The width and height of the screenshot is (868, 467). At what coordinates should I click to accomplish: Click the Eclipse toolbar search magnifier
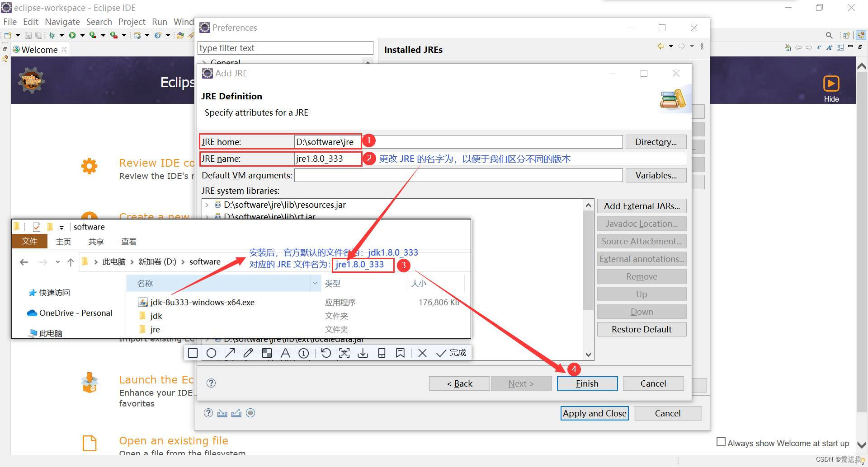(x=829, y=35)
